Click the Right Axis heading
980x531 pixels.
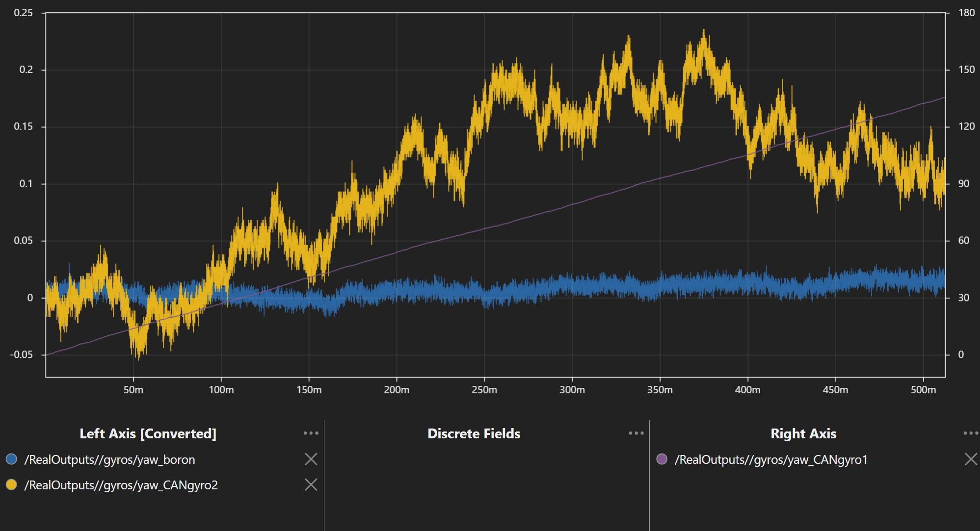pos(803,434)
